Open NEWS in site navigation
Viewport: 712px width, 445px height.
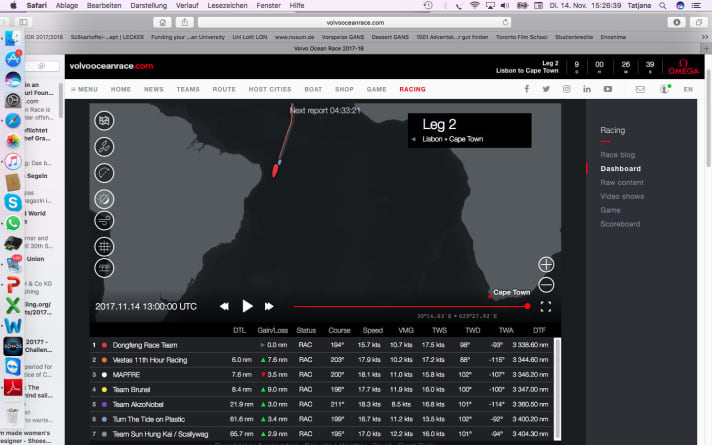coord(153,89)
